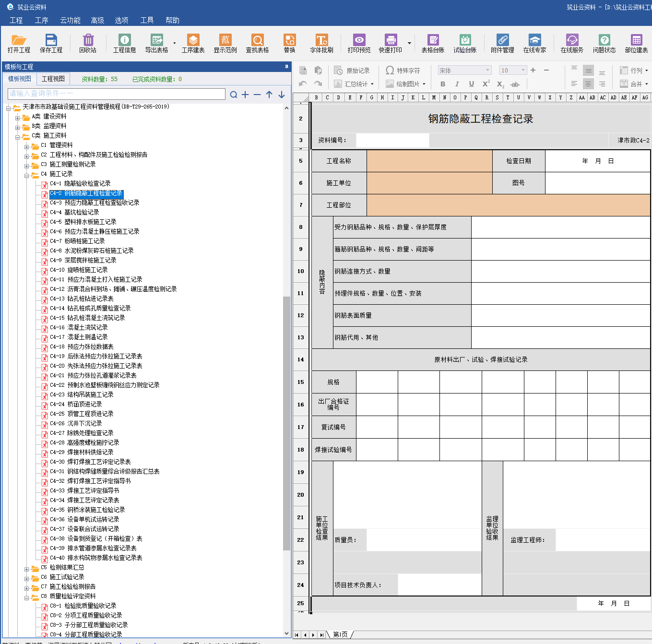Open the 回收站 recycle bin
Viewport: 652px width, 644px height.
[x=88, y=43]
